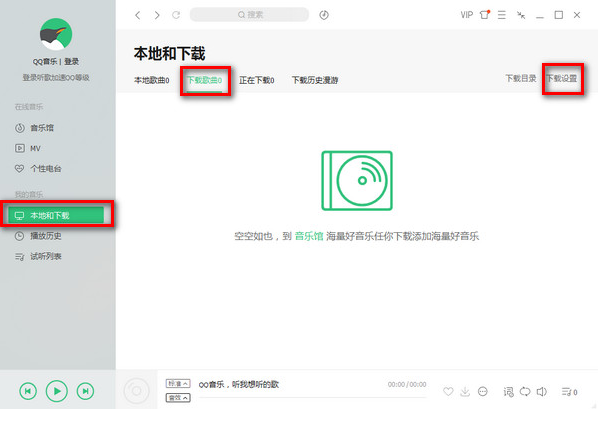Image resolution: width=606 pixels, height=422 pixels.
Task: Click the next track button
Action: tap(85, 391)
